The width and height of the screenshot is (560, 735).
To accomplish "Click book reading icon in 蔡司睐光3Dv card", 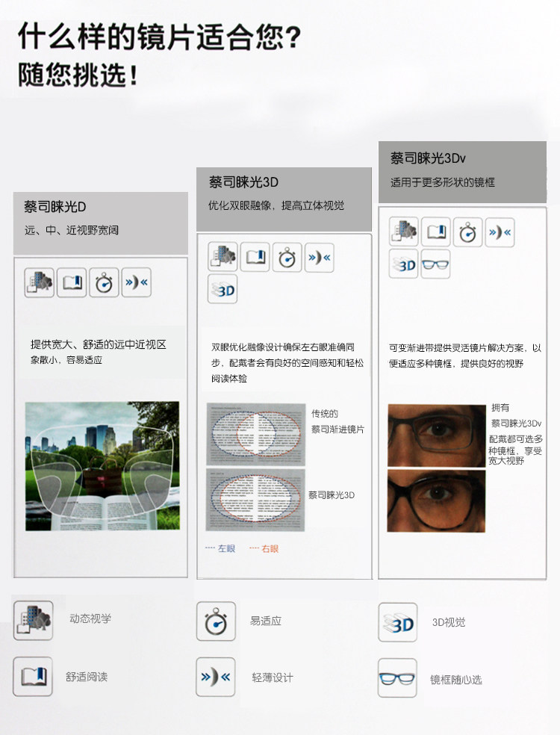I will pyautogui.click(x=436, y=232).
